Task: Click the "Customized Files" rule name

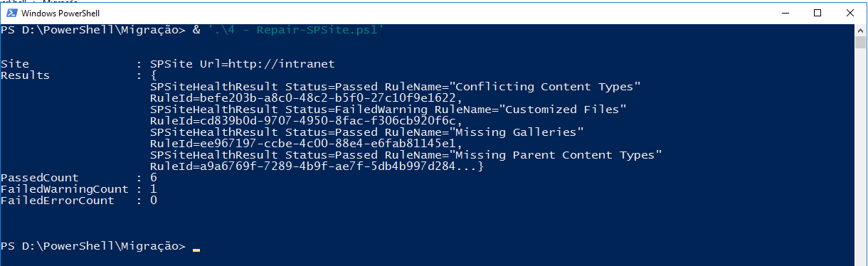Action: click(562, 110)
